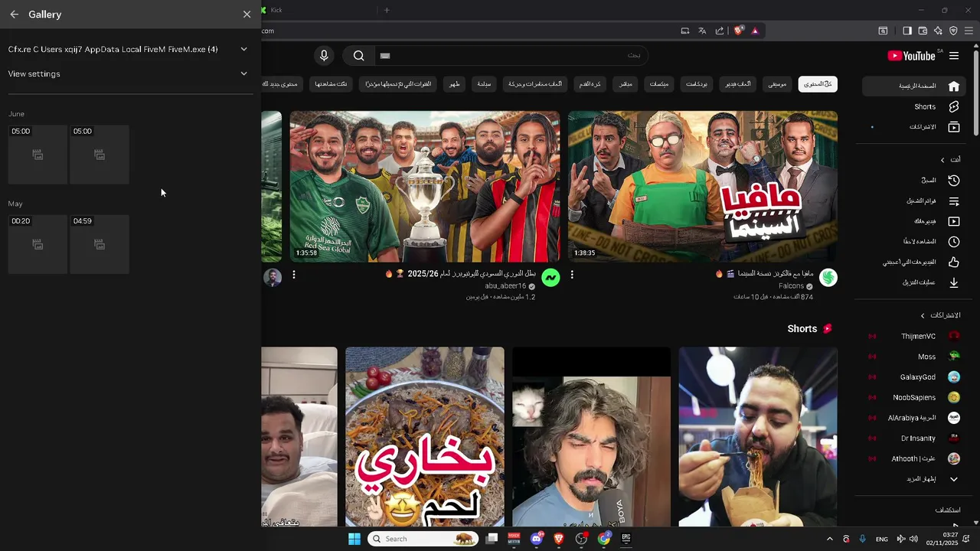Click the browser translate page icon
This screenshot has height=551, width=980.
tap(702, 31)
